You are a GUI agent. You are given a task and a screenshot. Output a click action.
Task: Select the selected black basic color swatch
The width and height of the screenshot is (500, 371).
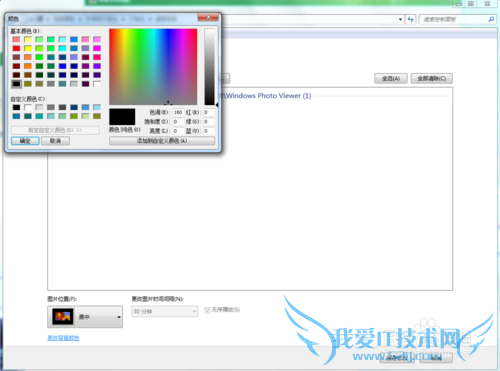[16, 84]
